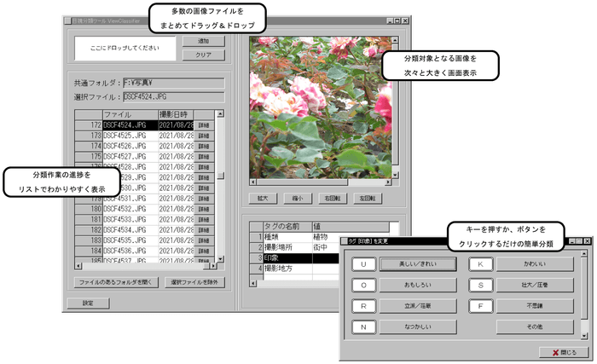The image size is (597, 364).
Task: Click image preview scroll-down arrow
Action: pos(395,175)
